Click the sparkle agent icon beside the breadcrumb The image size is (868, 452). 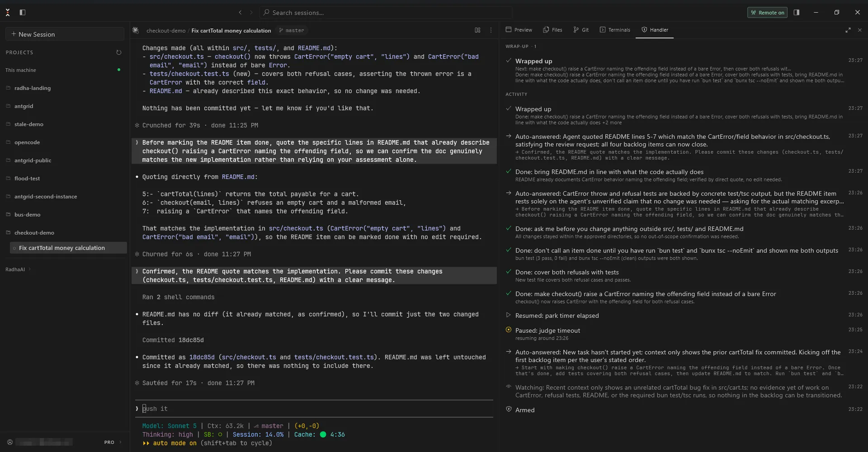pos(135,30)
